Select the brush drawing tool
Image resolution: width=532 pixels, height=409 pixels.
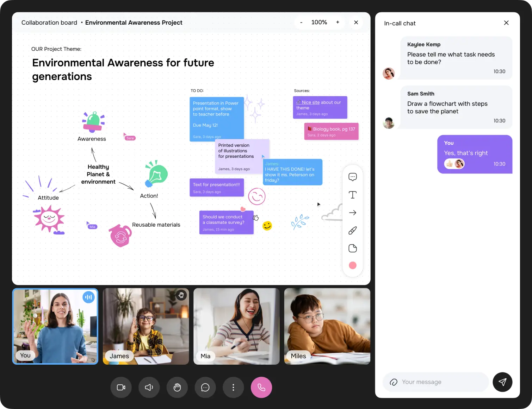pos(352,231)
